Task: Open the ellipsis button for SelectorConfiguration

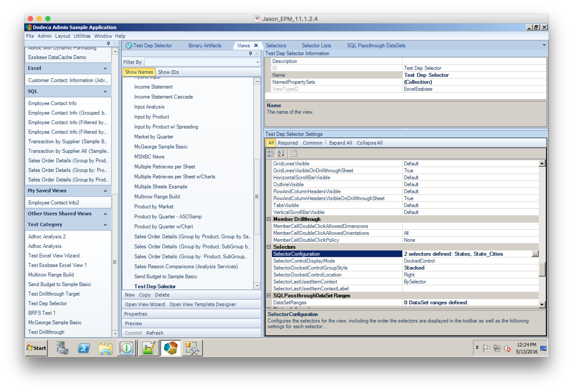Action: pos(534,254)
